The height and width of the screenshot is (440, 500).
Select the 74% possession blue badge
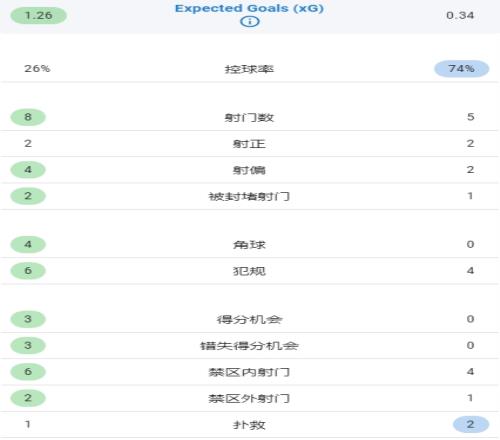coord(462,69)
